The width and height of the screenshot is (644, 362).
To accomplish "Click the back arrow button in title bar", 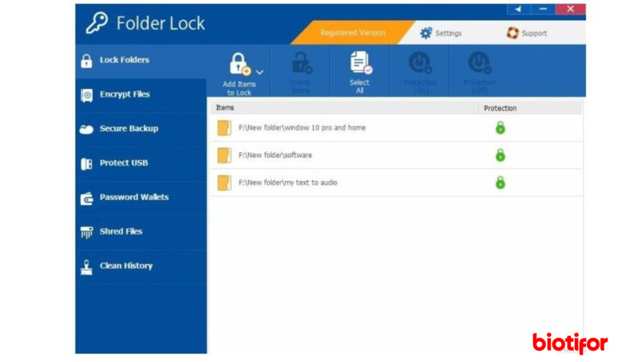I will pyautogui.click(x=518, y=9).
